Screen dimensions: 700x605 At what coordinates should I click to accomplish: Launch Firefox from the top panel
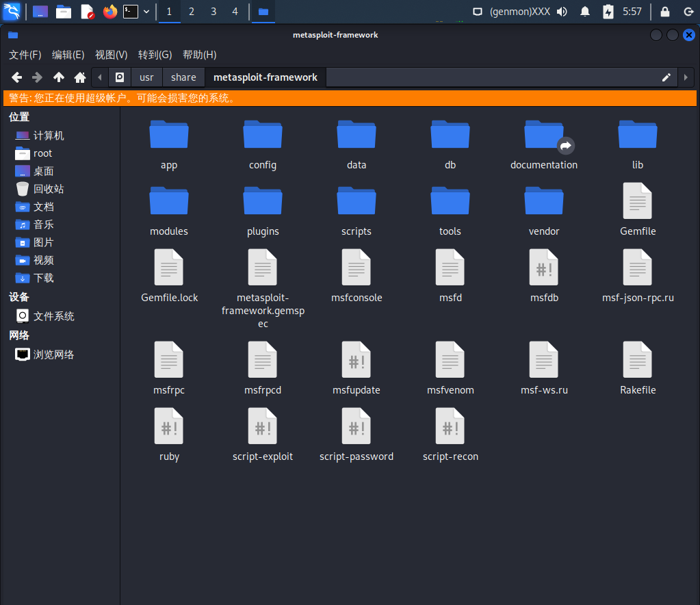[x=109, y=12]
